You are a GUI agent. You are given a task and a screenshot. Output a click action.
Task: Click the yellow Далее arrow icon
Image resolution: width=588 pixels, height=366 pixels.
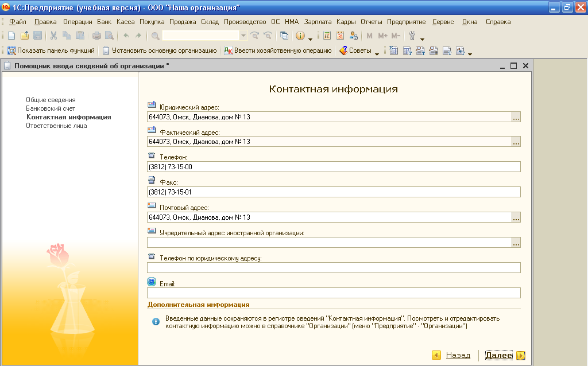pyautogui.click(x=521, y=355)
